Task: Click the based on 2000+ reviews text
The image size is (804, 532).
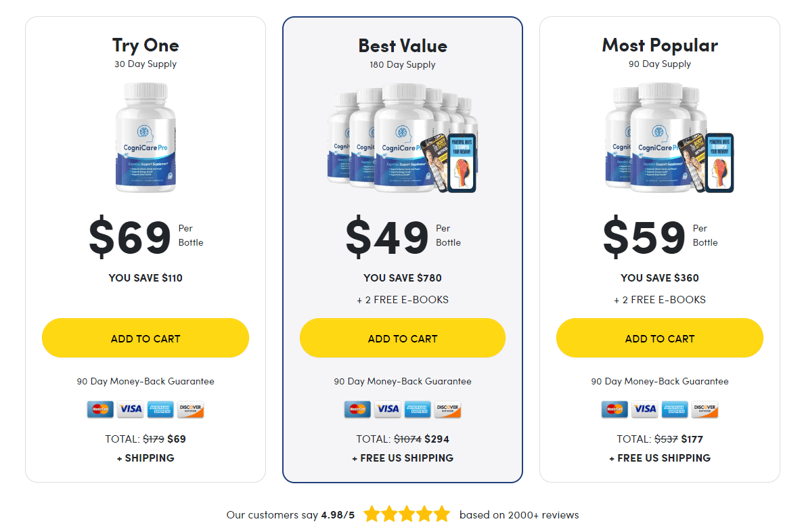Action: [x=520, y=514]
